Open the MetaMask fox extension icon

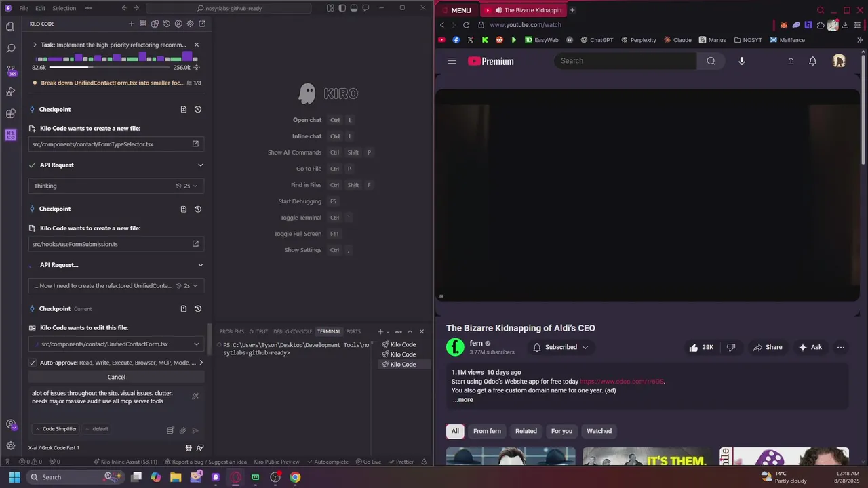coord(784,25)
